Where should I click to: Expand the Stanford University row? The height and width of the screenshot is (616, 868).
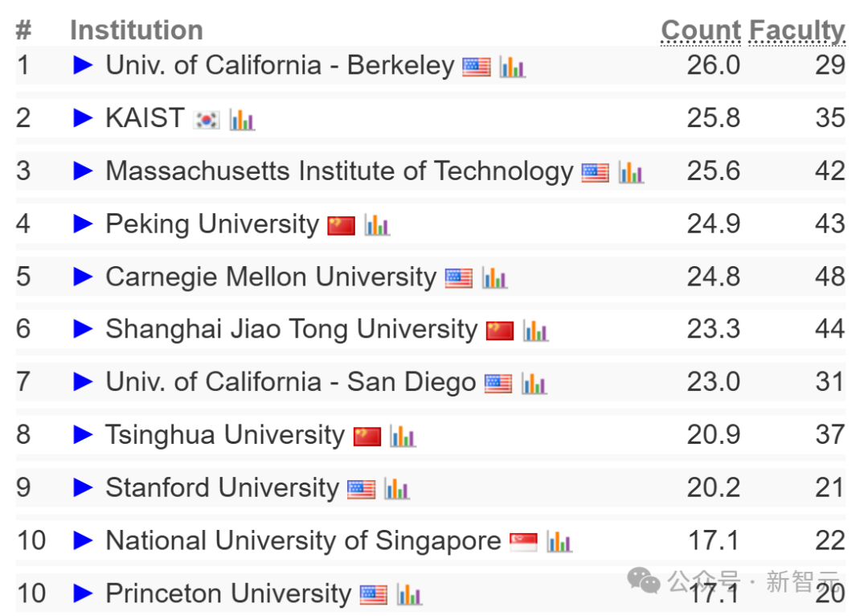[x=84, y=488]
